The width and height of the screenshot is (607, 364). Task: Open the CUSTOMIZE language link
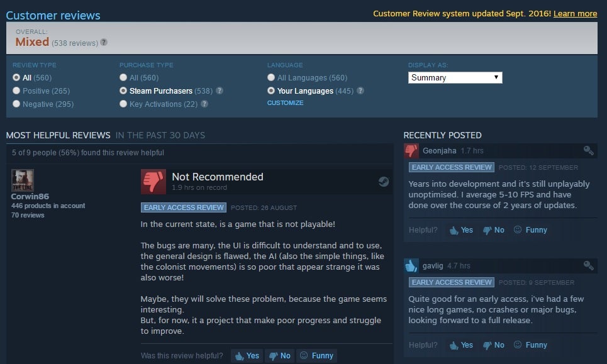286,103
